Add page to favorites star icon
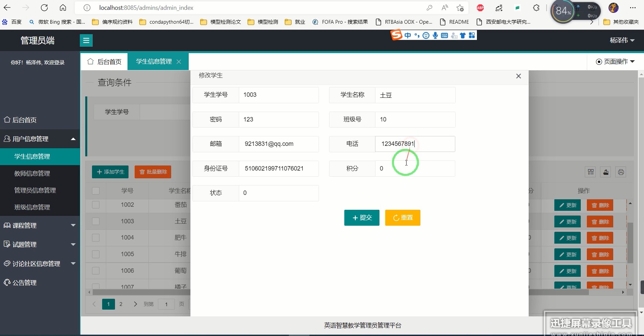This screenshot has width=644, height=336. click(x=460, y=8)
